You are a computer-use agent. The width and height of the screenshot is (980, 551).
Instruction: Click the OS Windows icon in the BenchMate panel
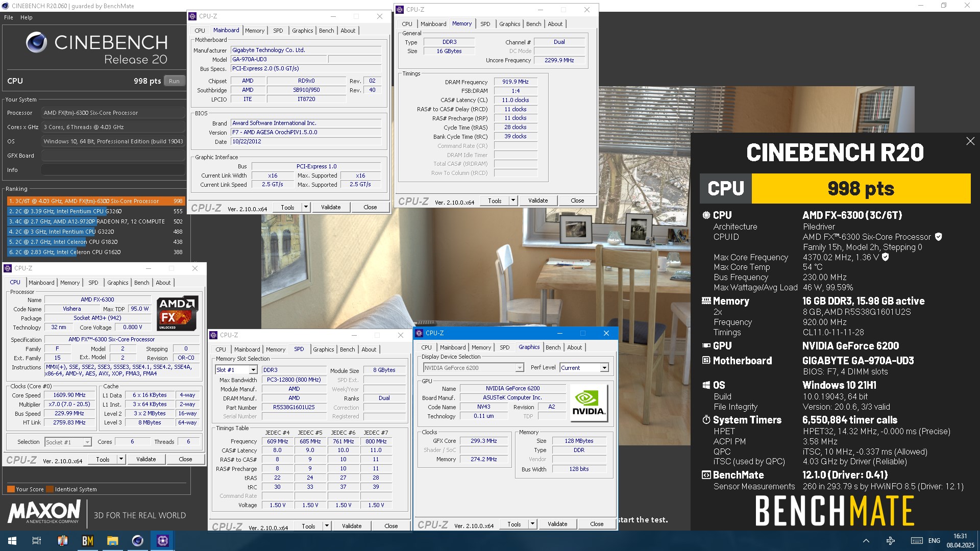tap(706, 385)
